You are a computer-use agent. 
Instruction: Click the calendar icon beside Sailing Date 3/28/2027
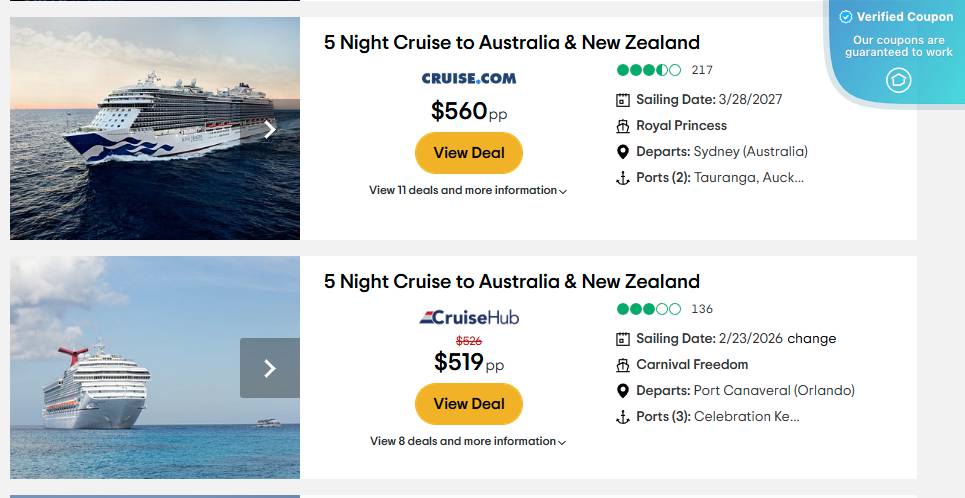pyautogui.click(x=623, y=100)
